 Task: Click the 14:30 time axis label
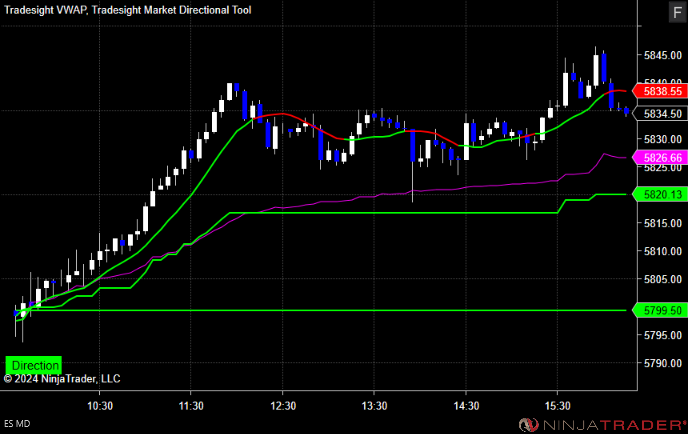[466, 406]
